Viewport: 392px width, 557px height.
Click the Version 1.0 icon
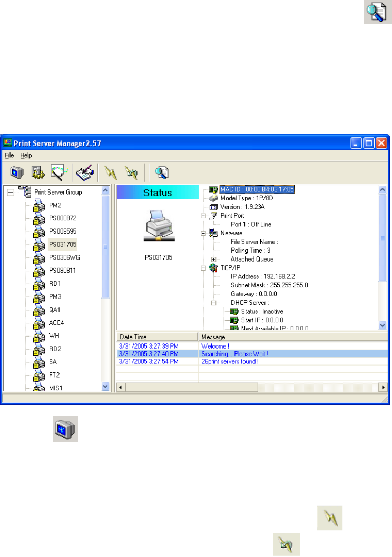[213, 207]
